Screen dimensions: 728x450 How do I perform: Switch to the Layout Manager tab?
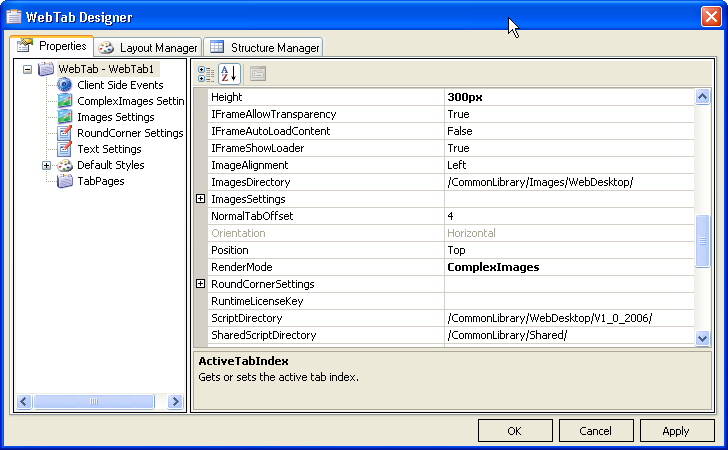click(148, 47)
